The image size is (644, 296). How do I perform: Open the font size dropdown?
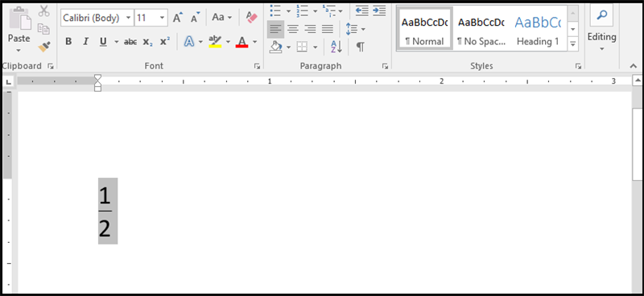click(163, 18)
